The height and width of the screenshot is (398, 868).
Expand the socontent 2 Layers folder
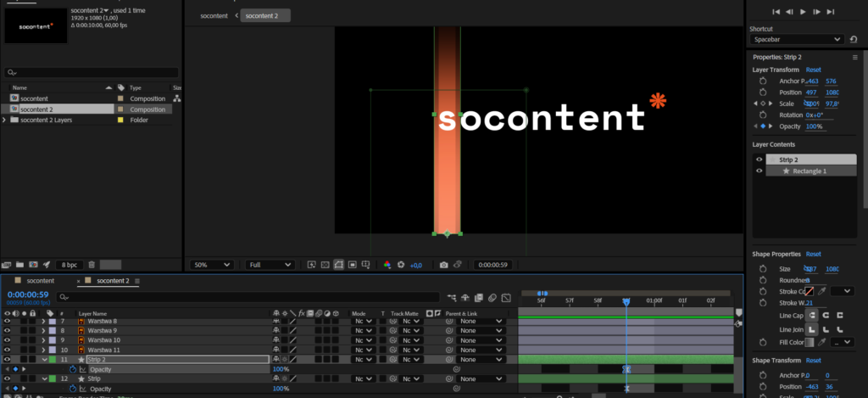(5, 120)
